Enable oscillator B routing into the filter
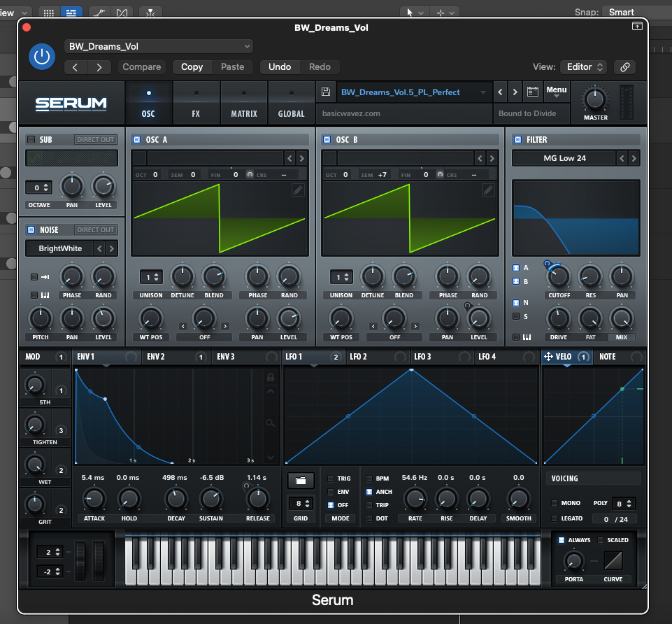 (x=515, y=281)
